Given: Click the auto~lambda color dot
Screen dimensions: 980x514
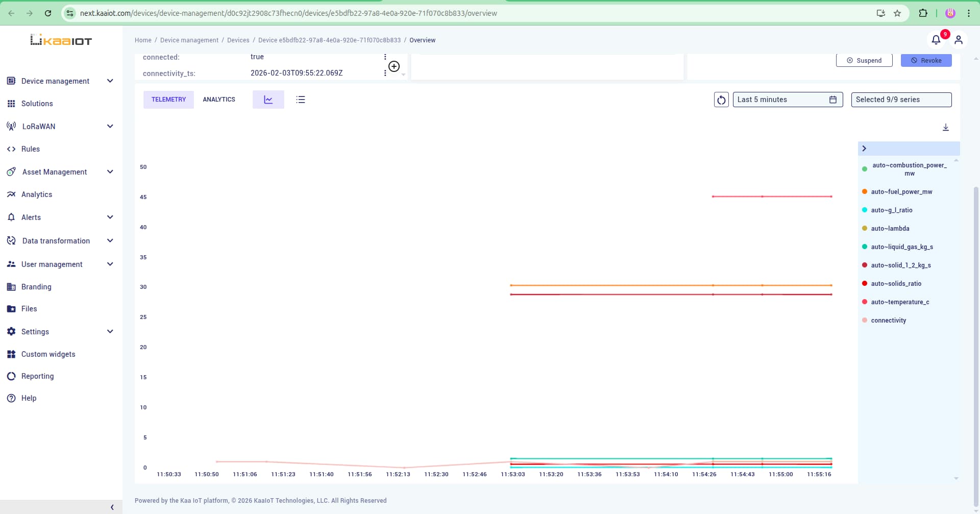Looking at the screenshot, I should pos(865,229).
